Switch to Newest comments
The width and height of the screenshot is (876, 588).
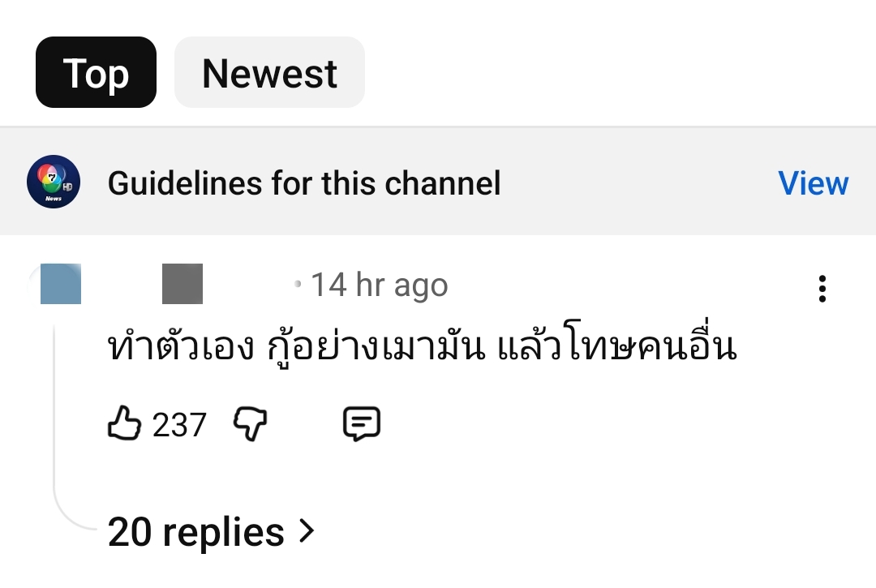pyautogui.click(x=269, y=73)
